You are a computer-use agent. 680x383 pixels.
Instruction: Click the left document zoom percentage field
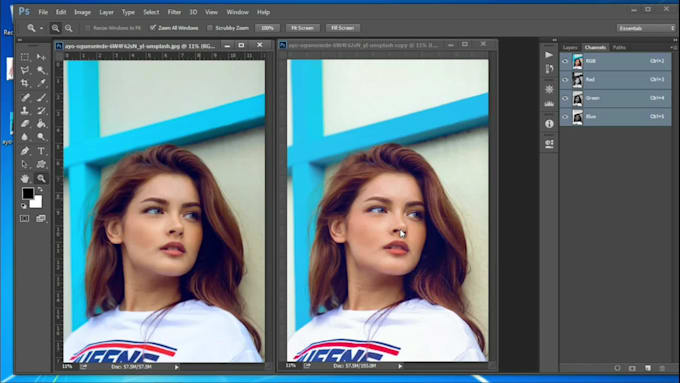pyautogui.click(x=67, y=367)
